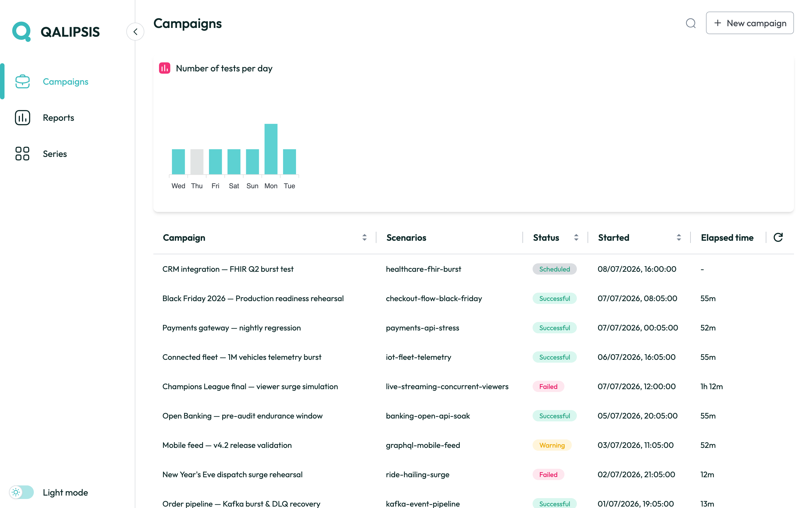Open Black Friday 2026 production readiness rehearsal
The height and width of the screenshot is (508, 812).
click(253, 298)
